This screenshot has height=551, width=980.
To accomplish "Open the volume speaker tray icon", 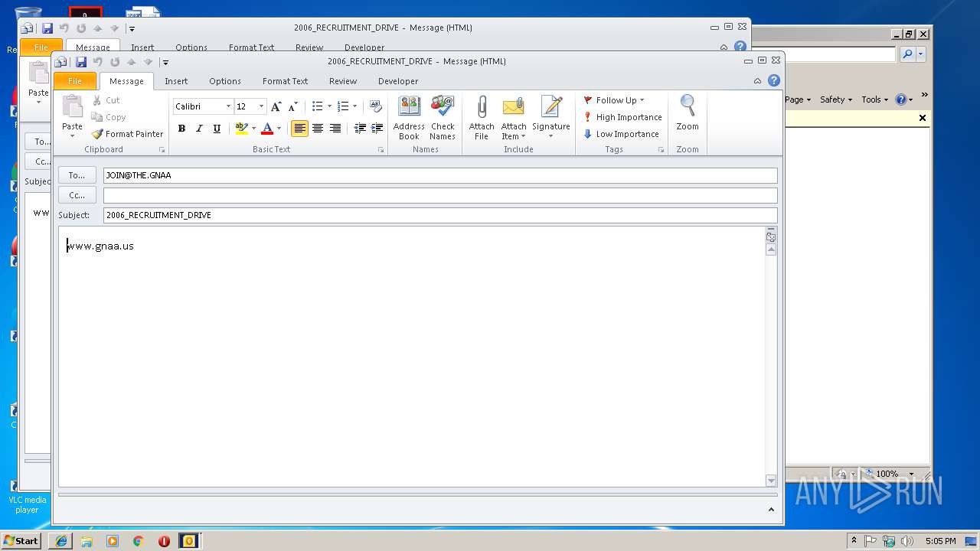I will [907, 541].
